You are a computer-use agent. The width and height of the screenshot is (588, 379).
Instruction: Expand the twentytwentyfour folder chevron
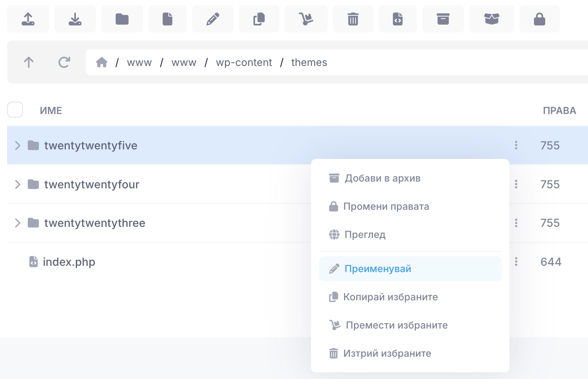click(x=17, y=184)
